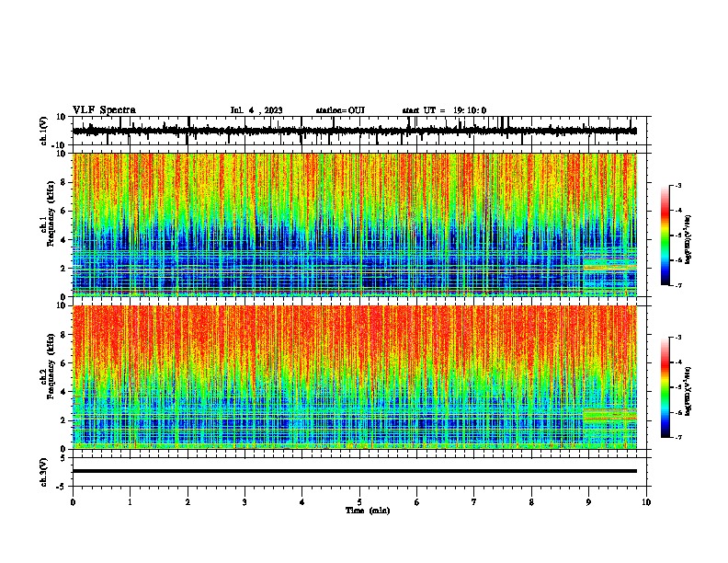Image resolution: width=728 pixels, height=563 pixels.
Task: Click the ch.1 frequency tick label "6"
Action: [x=63, y=211]
